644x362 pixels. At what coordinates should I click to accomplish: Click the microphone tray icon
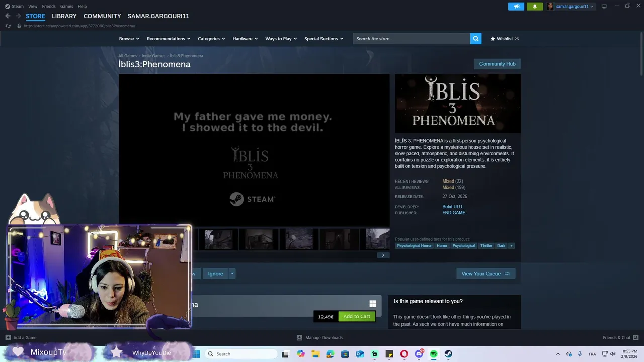[x=580, y=354]
